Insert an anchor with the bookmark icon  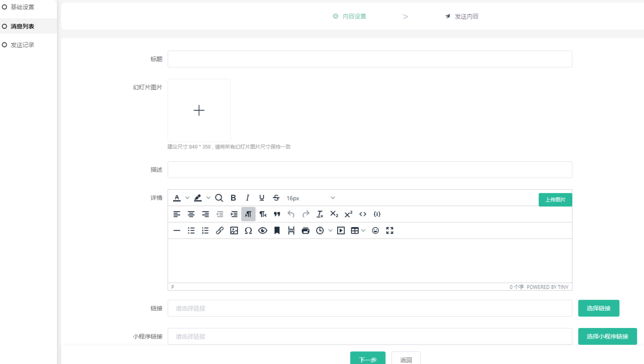pos(277,230)
